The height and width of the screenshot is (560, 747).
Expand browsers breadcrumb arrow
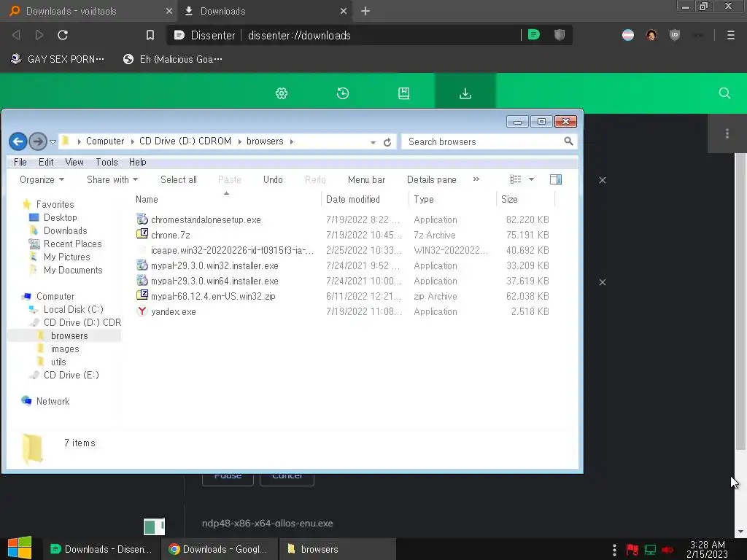point(292,141)
